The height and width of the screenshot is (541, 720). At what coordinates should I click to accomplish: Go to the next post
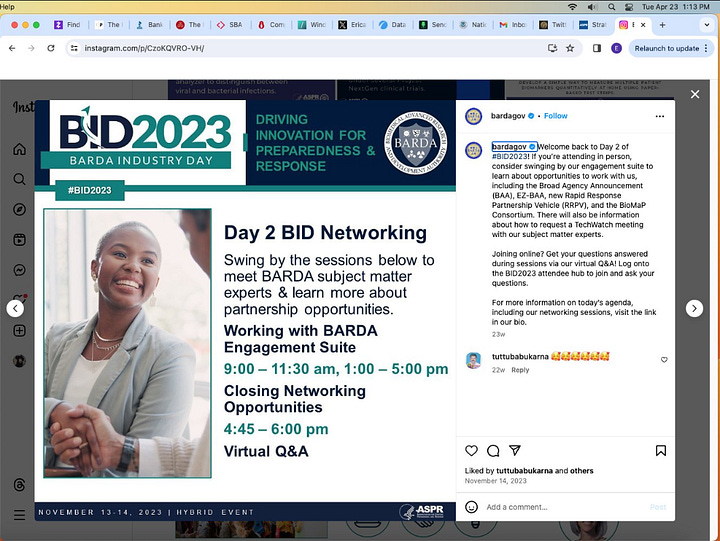point(694,308)
